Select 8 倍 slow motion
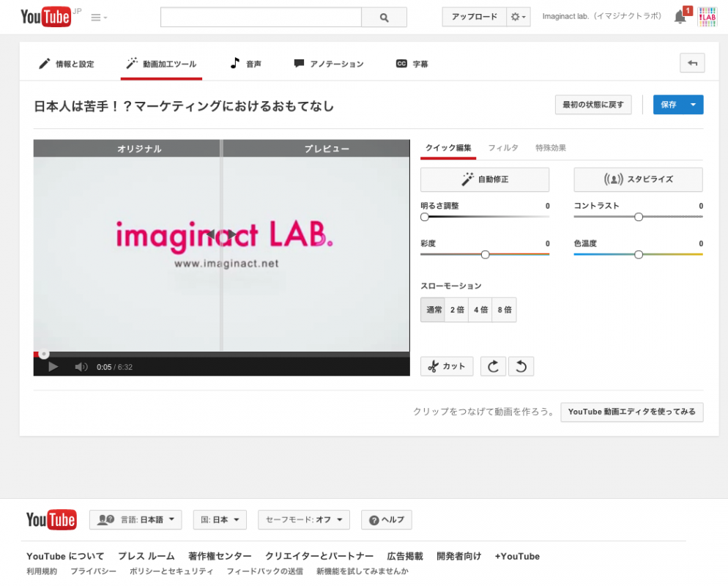728x586 pixels. [505, 310]
